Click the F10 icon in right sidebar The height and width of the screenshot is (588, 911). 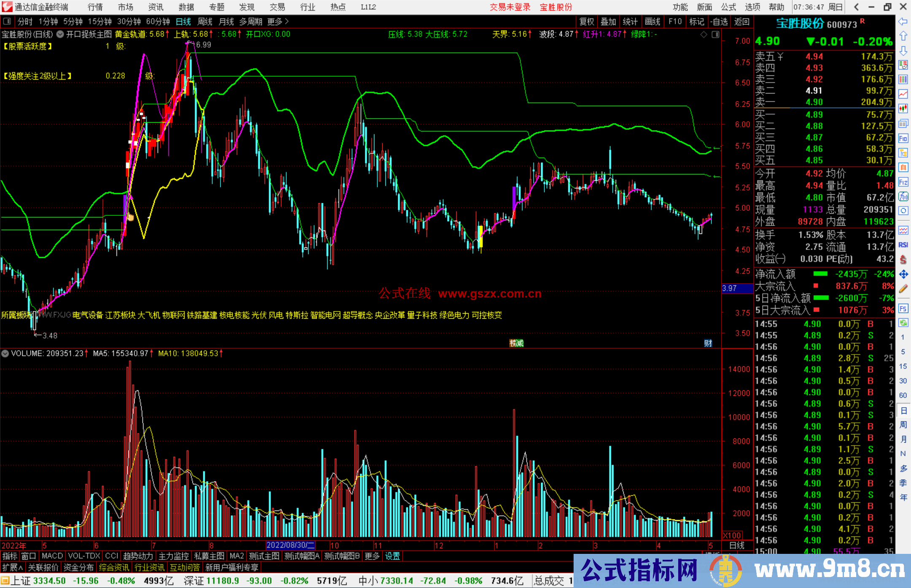tap(903, 138)
